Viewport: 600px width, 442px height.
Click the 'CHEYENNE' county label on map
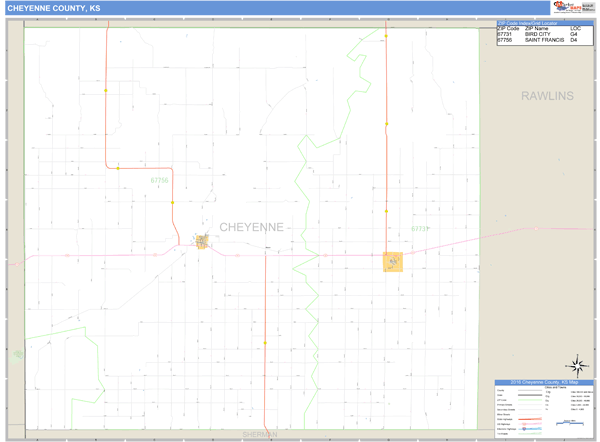251,227
